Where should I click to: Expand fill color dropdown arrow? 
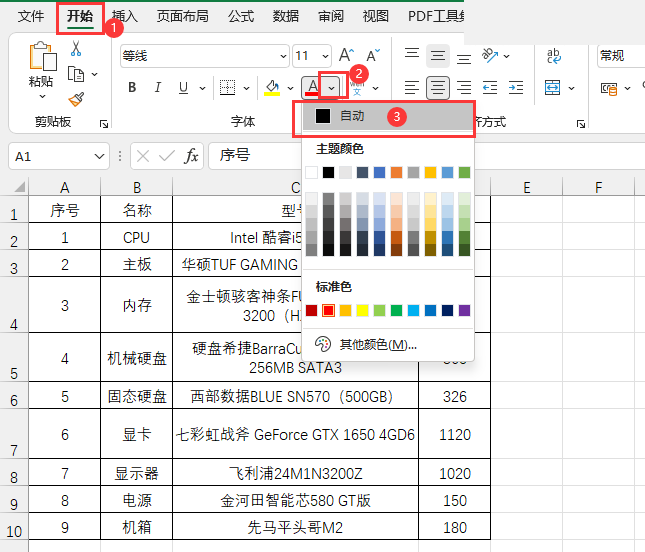(x=290, y=88)
